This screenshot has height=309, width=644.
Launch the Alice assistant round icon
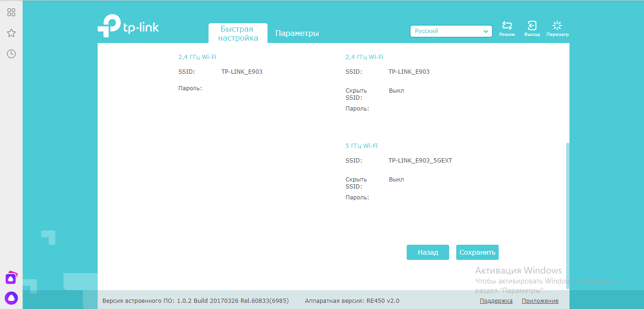pos(11,298)
